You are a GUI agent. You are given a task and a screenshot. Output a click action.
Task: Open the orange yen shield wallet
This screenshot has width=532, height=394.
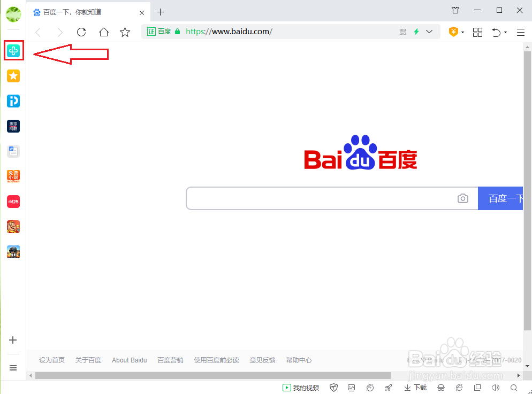point(454,32)
